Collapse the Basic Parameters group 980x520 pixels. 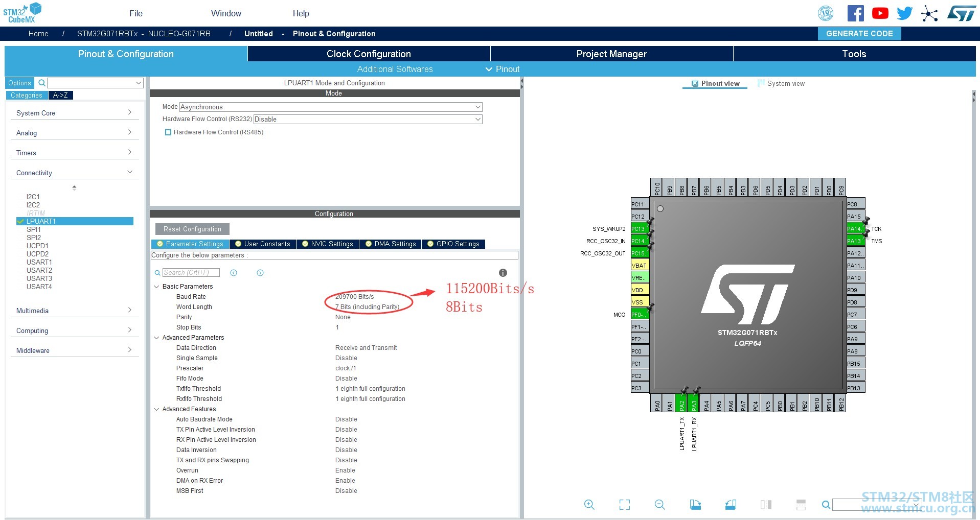pos(156,287)
